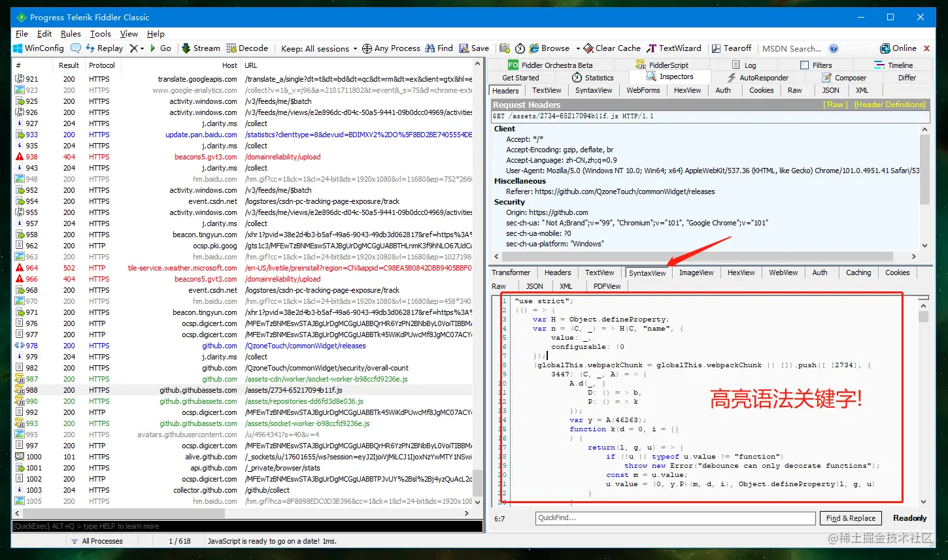Viewport: 948px width, 560px height.
Task: Select the response PDFView tab
Action: pos(607,286)
